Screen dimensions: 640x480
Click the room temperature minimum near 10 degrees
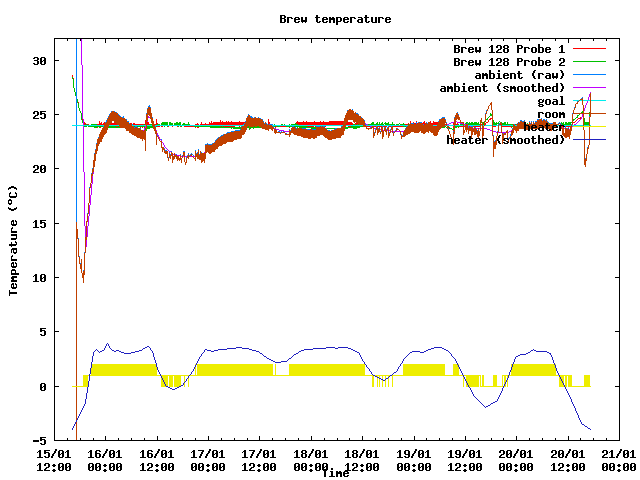(x=83, y=281)
